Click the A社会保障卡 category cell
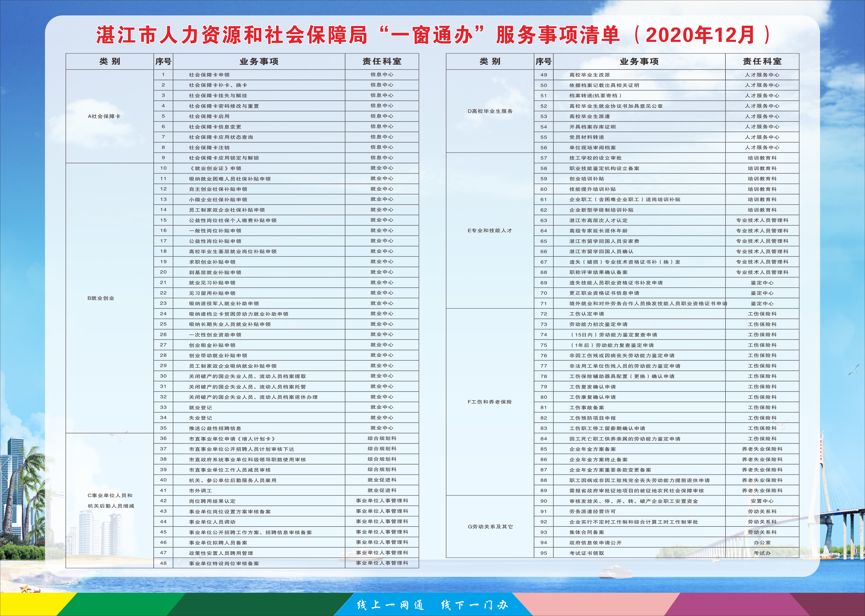This screenshot has width=865, height=616. [x=104, y=116]
